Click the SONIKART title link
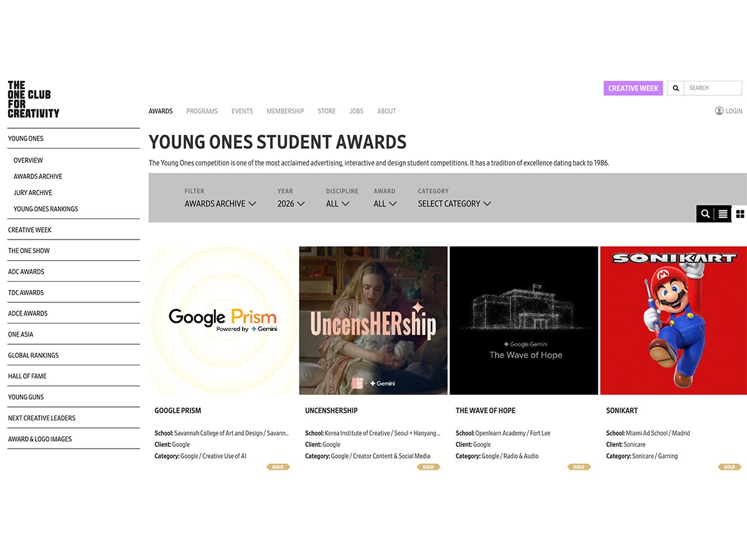747x560 pixels. click(622, 411)
